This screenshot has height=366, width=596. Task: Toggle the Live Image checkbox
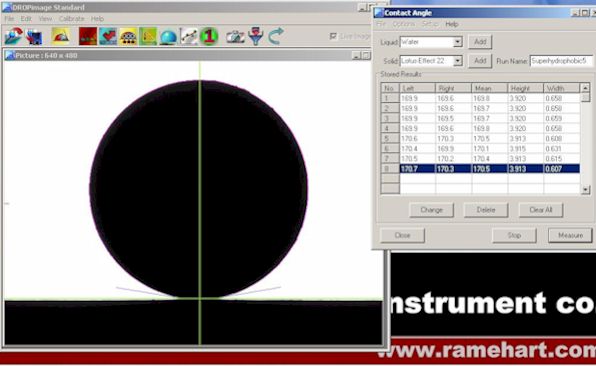tap(333, 36)
